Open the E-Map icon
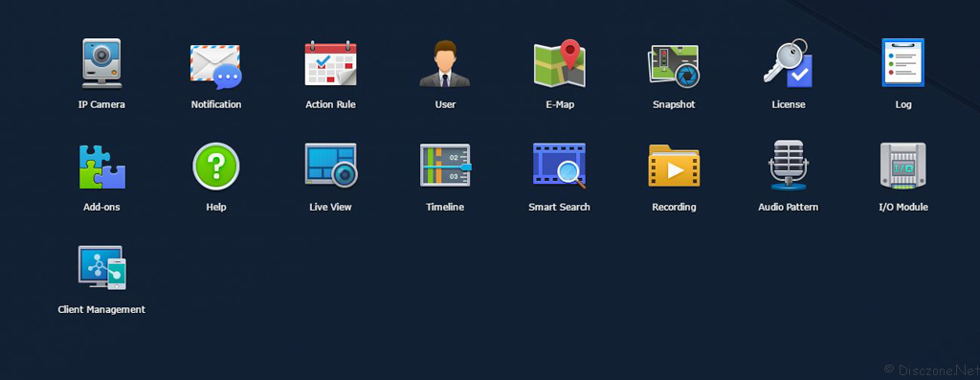The width and height of the screenshot is (980, 380). (x=559, y=63)
